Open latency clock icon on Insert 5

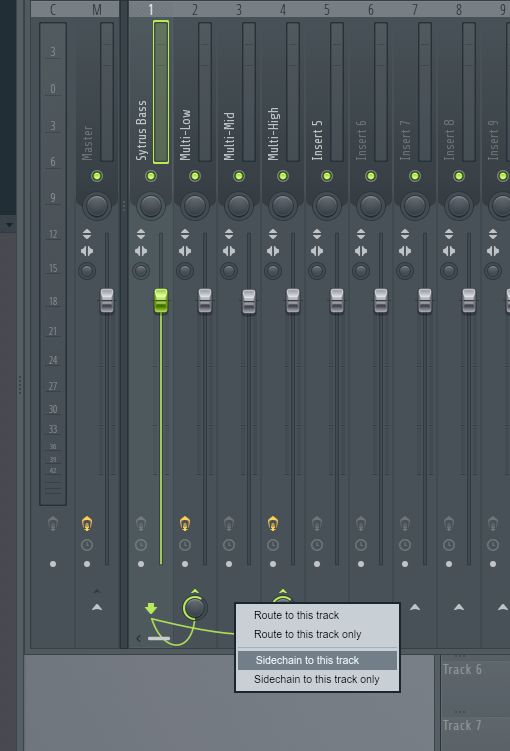pyautogui.click(x=317, y=545)
